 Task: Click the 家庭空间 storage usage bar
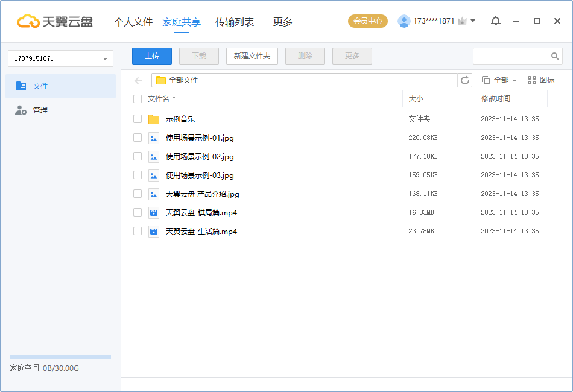tap(61, 357)
